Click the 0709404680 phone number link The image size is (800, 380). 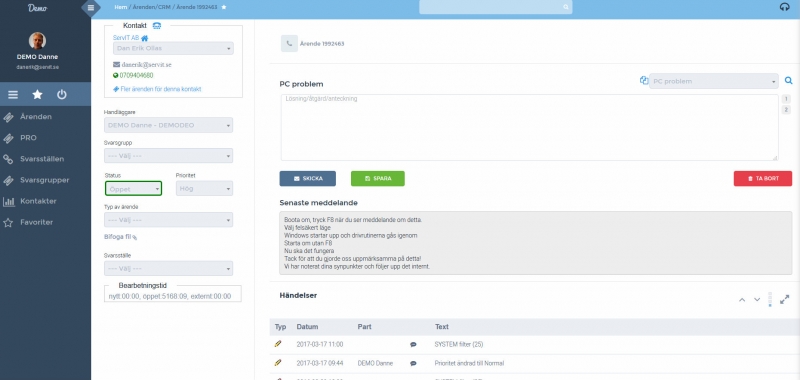click(x=136, y=75)
